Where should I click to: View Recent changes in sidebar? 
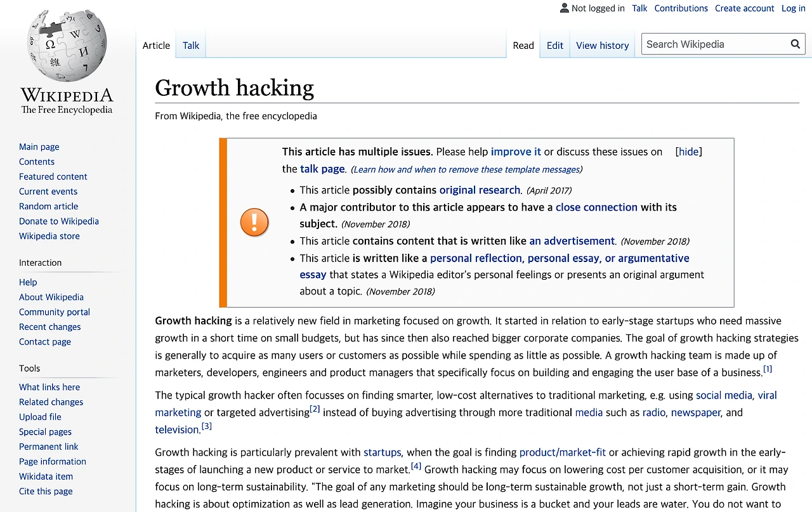click(50, 327)
